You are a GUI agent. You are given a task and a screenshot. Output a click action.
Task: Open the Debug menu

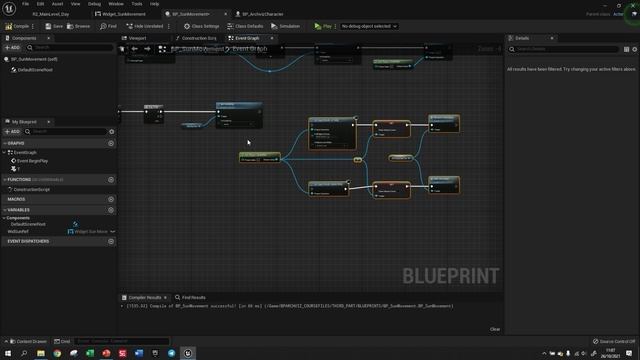(x=94, y=4)
